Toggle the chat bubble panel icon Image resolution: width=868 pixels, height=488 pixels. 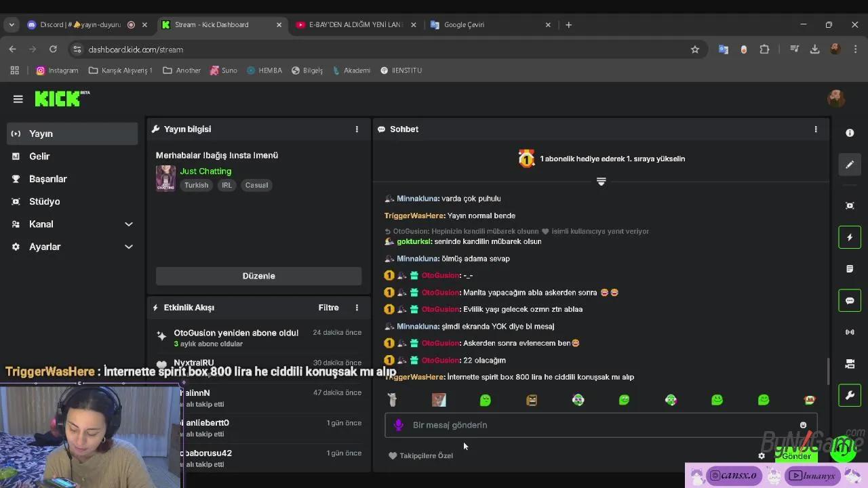[850, 300]
